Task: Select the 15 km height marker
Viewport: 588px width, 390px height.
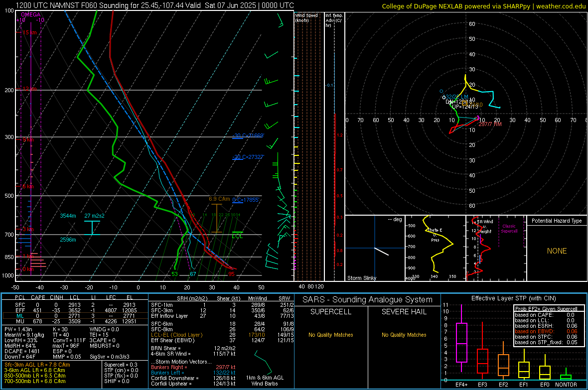Action: [29, 33]
